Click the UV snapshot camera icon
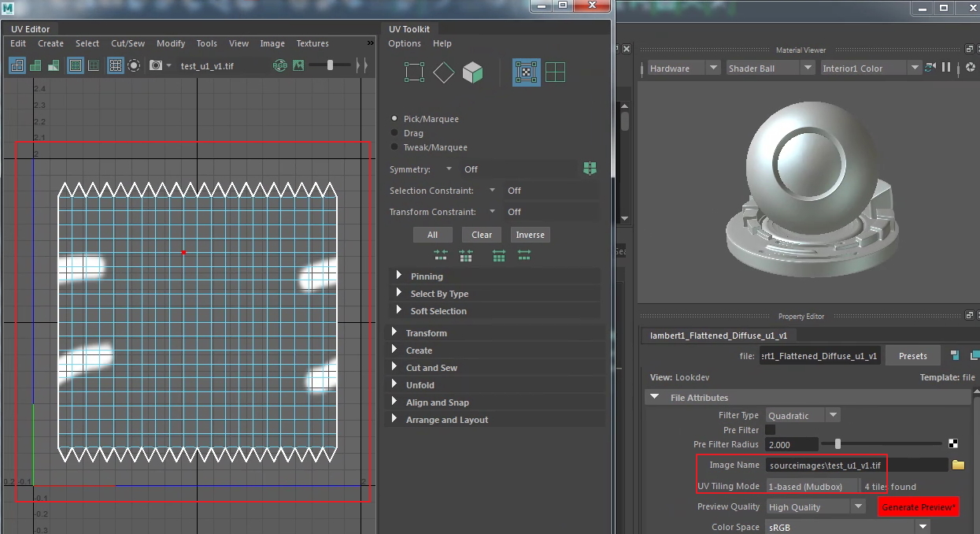The height and width of the screenshot is (534, 980). pos(156,65)
